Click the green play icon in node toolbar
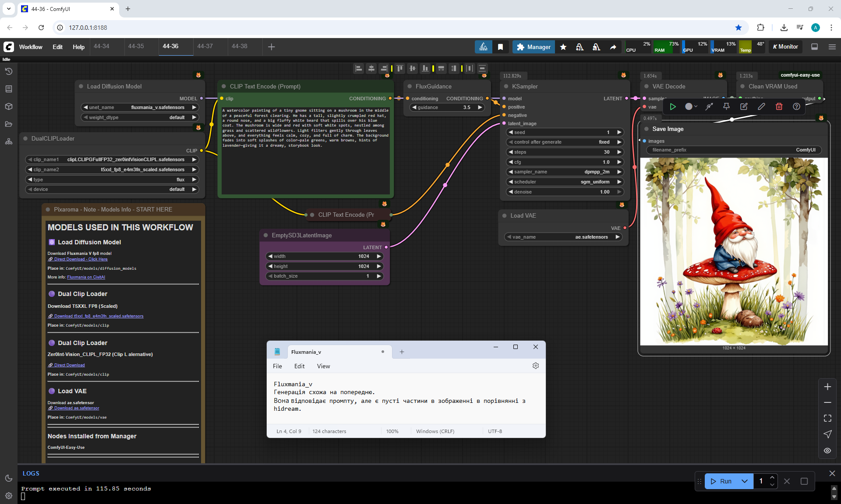The image size is (841, 504). 673,106
